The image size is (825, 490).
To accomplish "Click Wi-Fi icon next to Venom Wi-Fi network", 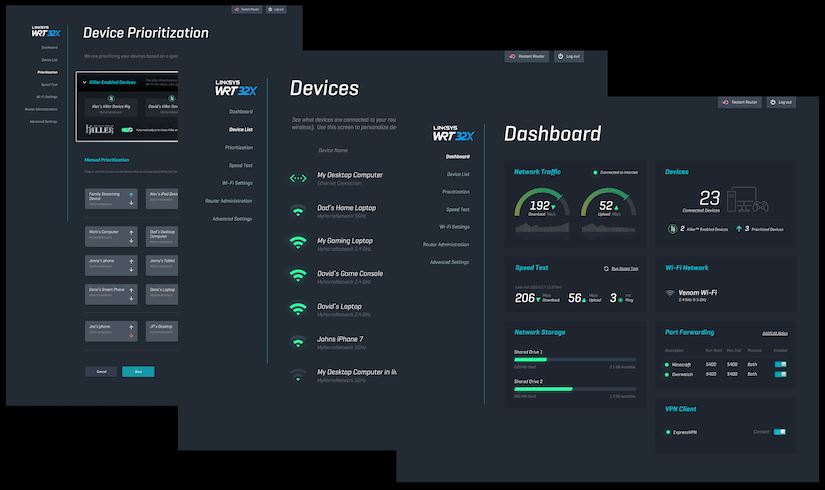I will coord(669,295).
